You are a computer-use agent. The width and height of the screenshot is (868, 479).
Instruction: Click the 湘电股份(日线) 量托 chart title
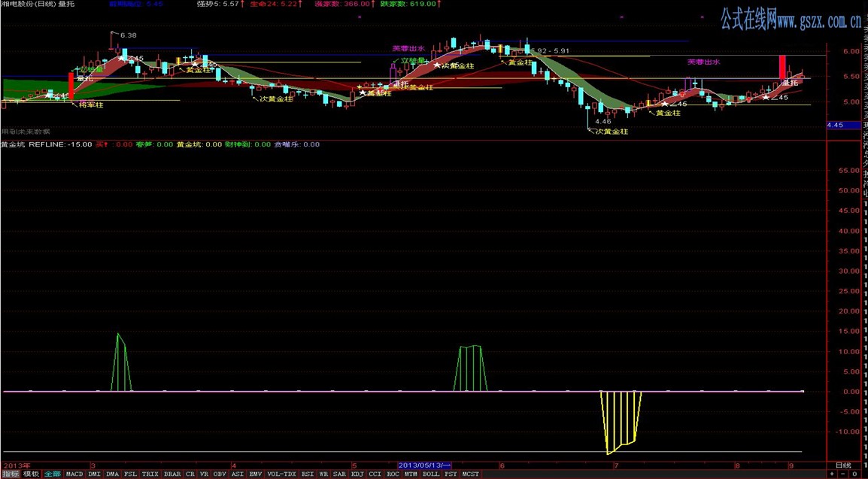click(x=38, y=4)
